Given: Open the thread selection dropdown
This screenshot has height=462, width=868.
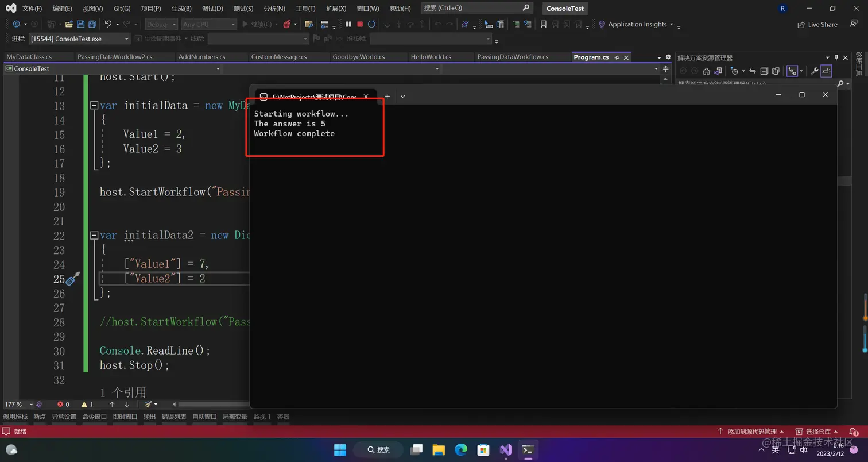Looking at the screenshot, I should pos(258,38).
